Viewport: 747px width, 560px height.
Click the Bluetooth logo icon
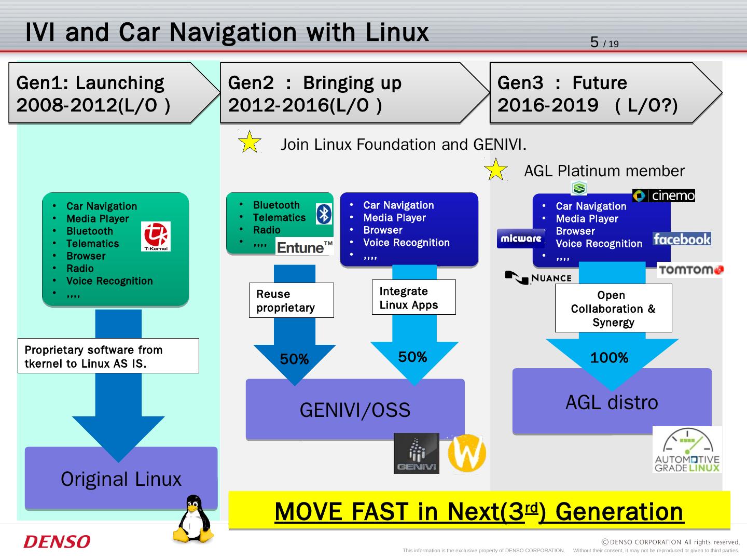(324, 214)
